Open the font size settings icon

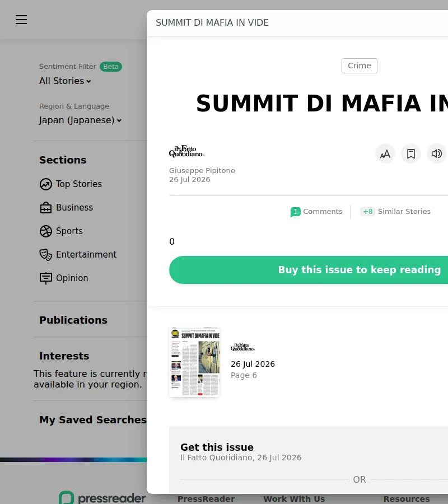tap(385, 154)
